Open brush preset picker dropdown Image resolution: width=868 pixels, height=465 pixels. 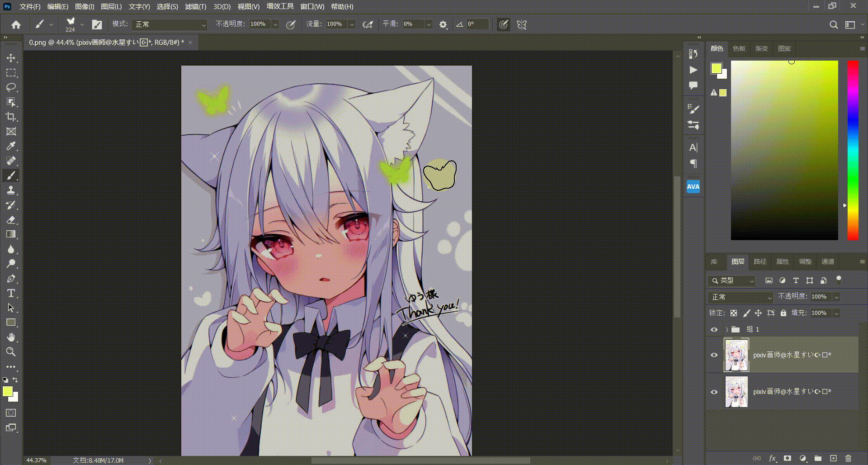click(x=82, y=24)
